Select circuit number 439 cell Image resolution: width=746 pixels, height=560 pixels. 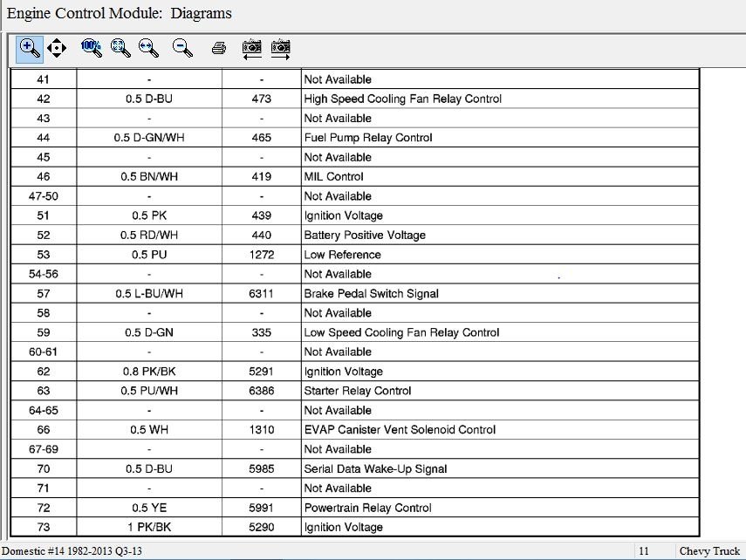pos(261,215)
